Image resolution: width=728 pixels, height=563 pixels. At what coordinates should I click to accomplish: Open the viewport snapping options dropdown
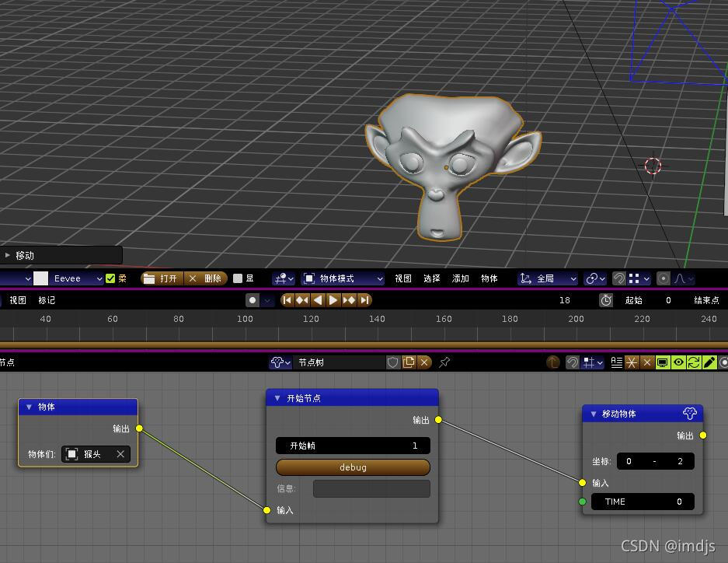pyautogui.click(x=639, y=278)
